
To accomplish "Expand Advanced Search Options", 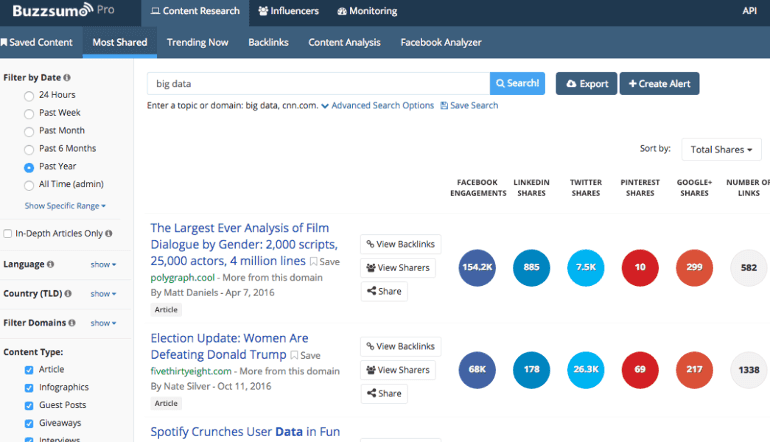I will 378,106.
